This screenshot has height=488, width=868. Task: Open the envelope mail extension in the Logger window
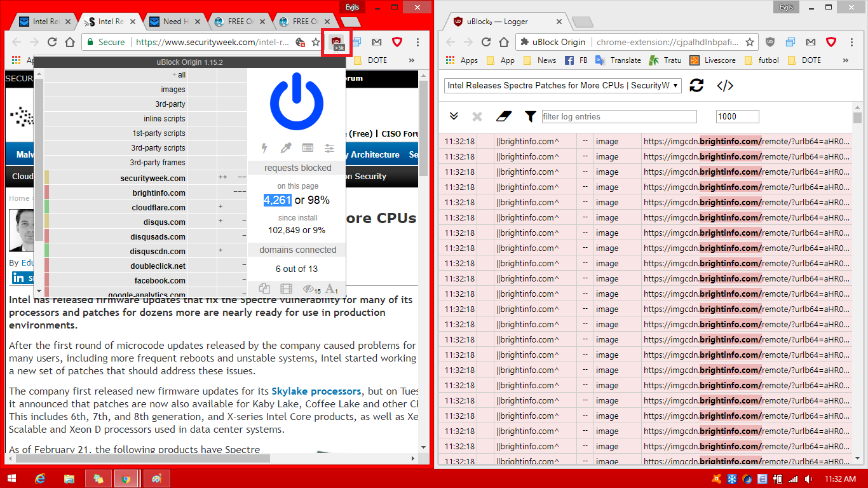811,42
